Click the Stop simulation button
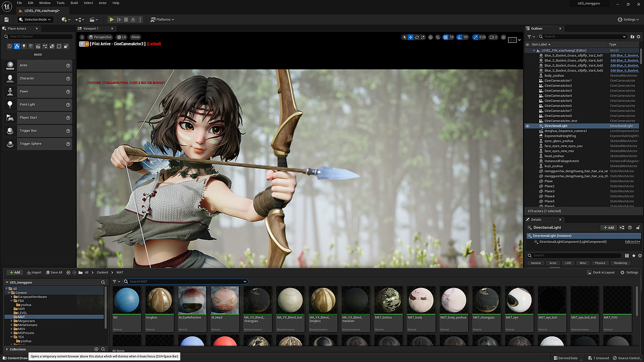644x362 pixels. click(126, 20)
